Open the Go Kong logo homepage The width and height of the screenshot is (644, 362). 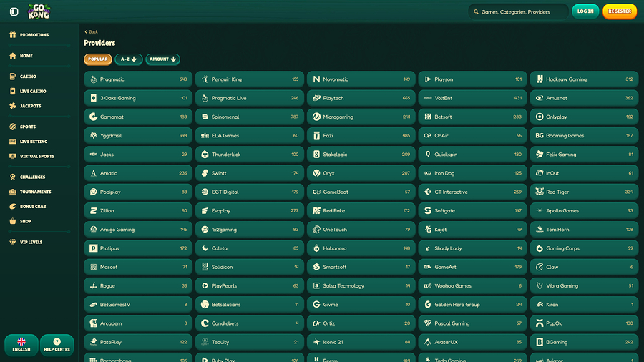39,11
